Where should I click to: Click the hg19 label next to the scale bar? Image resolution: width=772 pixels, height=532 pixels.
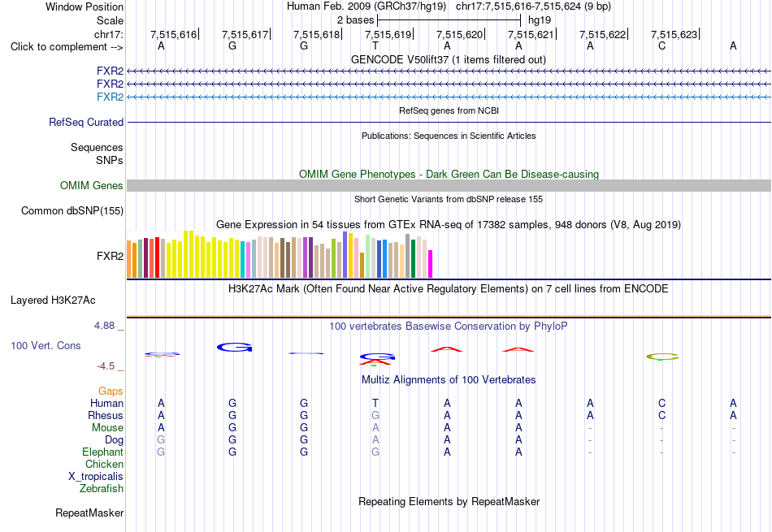click(539, 20)
